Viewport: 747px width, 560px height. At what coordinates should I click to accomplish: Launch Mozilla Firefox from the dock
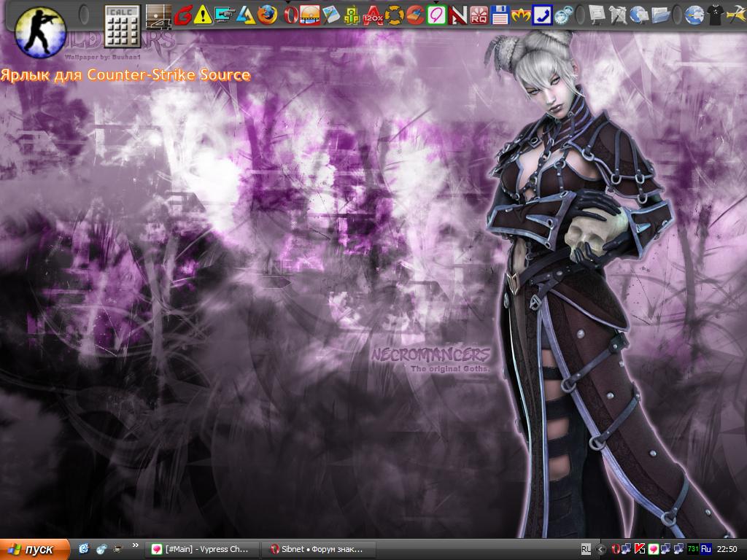[267, 15]
